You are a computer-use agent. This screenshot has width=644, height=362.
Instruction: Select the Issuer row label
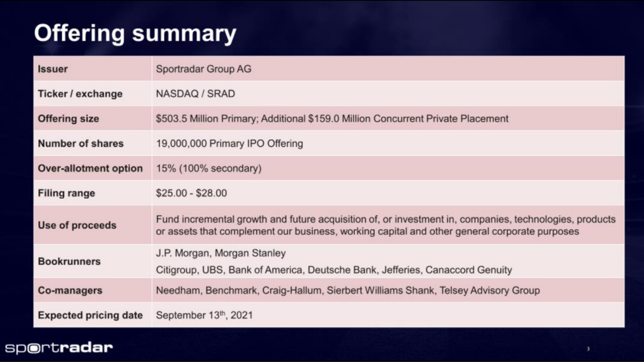(53, 69)
